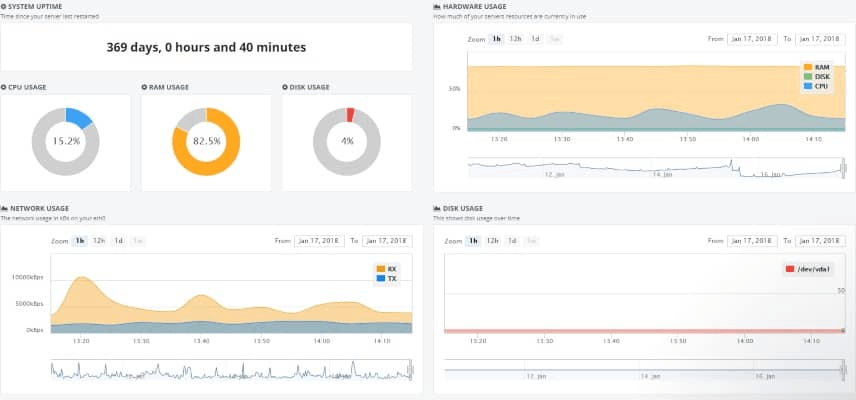Viewport: 856px width, 400px height.
Task: Select 12h zoom in Hardware Usage chart
Action: [515, 39]
